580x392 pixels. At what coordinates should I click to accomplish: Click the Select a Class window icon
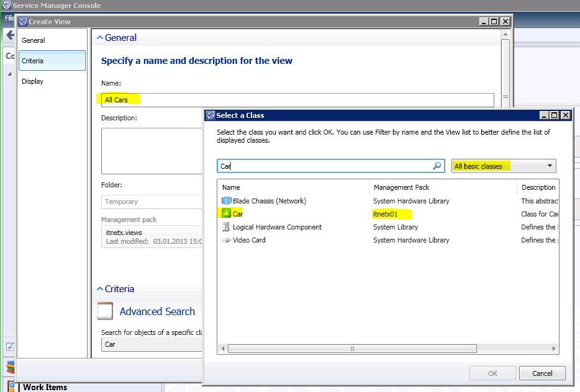[x=211, y=115]
